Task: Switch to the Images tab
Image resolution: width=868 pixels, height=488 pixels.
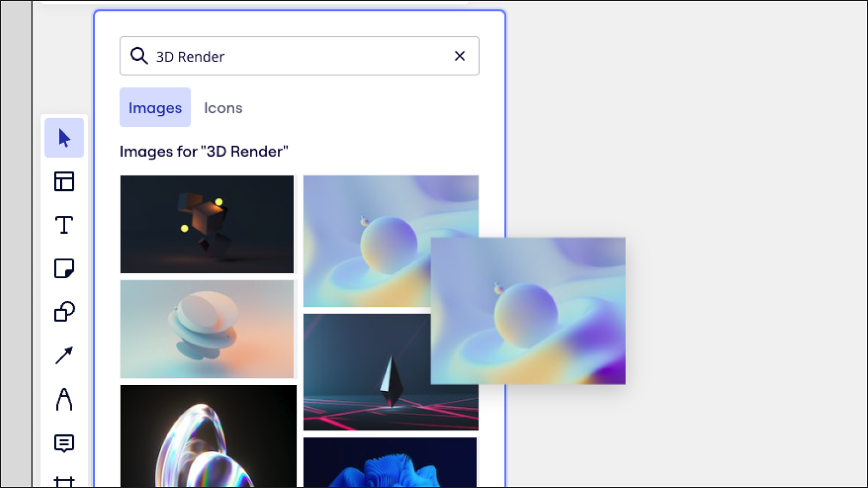Action: click(x=155, y=107)
